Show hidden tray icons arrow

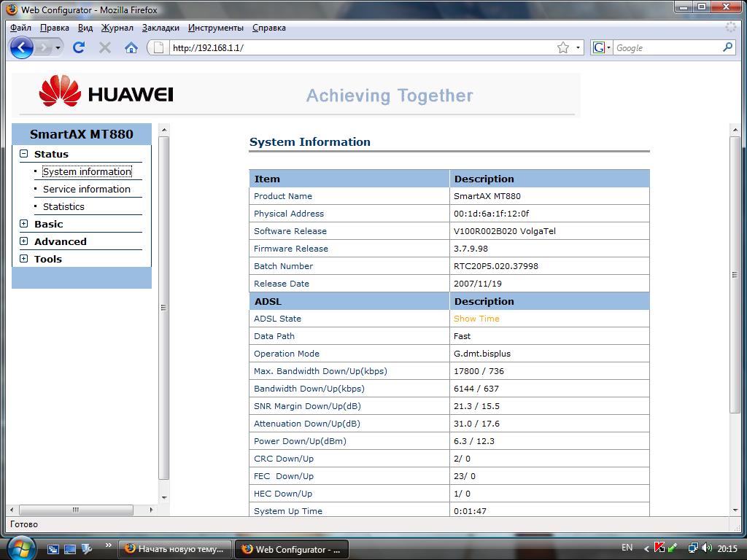click(646, 548)
